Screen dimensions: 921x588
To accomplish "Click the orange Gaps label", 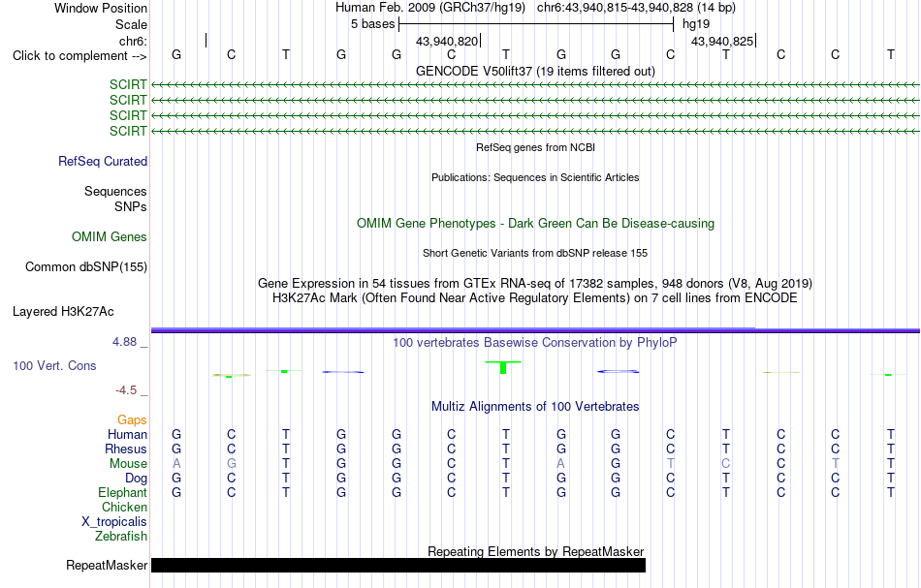I will 132,420.
